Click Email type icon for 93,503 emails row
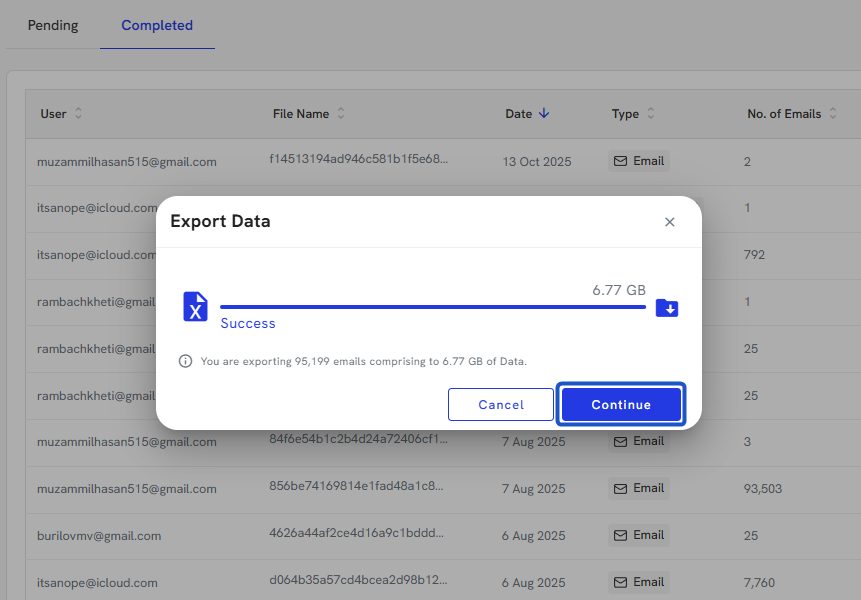861x600 pixels. click(620, 488)
